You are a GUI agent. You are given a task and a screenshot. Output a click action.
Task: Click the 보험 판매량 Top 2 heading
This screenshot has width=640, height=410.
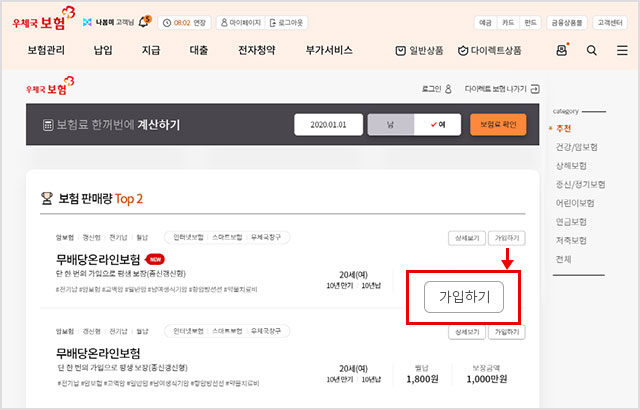(x=100, y=199)
